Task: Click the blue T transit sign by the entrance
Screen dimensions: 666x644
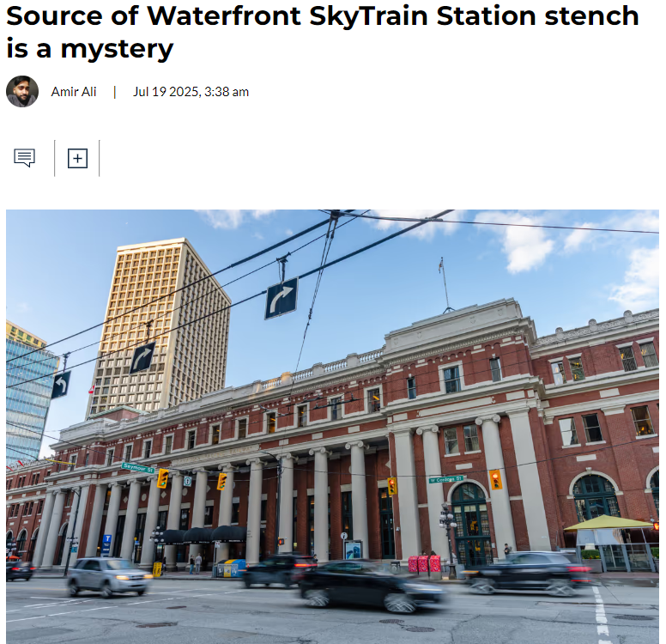Action: (107, 545)
